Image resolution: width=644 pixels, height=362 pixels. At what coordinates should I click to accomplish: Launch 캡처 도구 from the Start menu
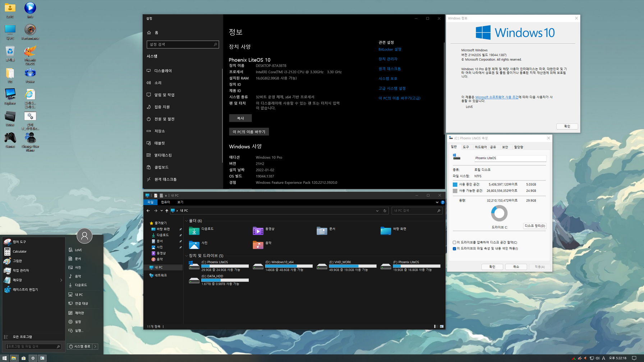point(33,242)
